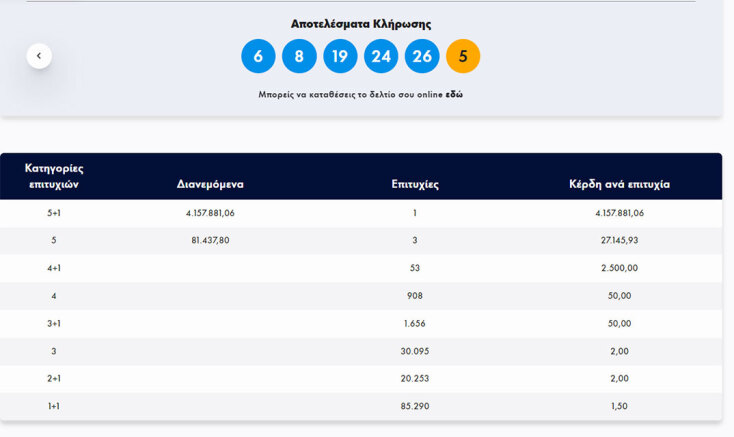Click the blue number 26 ball
Viewport: 734px width, 437px height.
click(422, 56)
